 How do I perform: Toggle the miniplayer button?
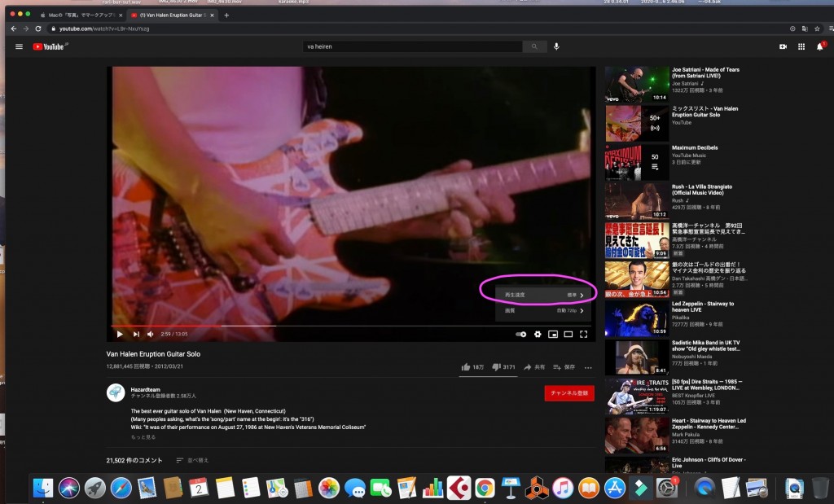click(x=553, y=334)
